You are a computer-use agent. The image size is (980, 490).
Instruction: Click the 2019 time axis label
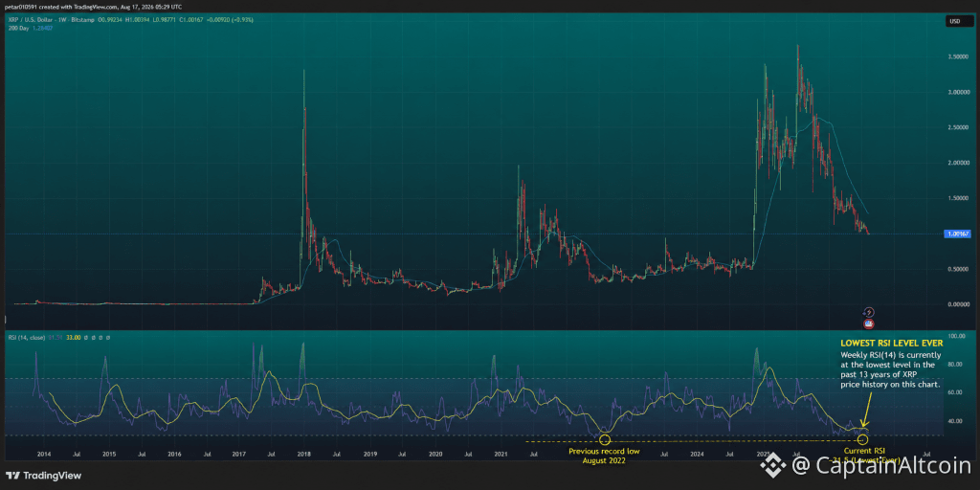[370, 455]
